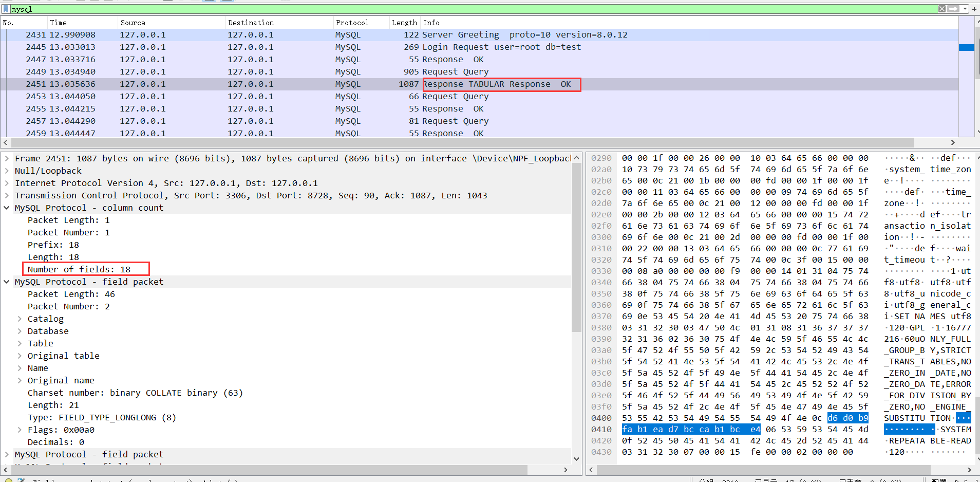This screenshot has height=482, width=980.
Task: Select packet 2447 Response OK
Action: 480,60
